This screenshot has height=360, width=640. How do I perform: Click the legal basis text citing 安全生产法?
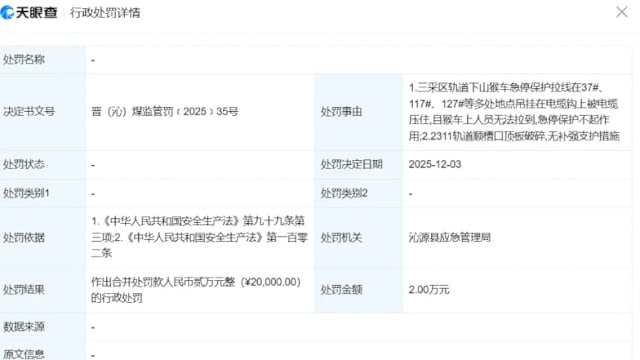199,237
